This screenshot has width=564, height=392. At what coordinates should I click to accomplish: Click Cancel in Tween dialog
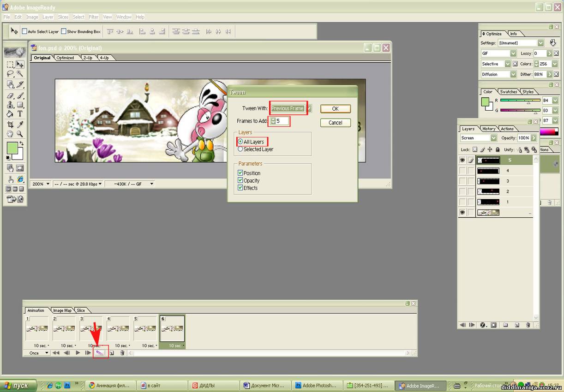tap(336, 123)
